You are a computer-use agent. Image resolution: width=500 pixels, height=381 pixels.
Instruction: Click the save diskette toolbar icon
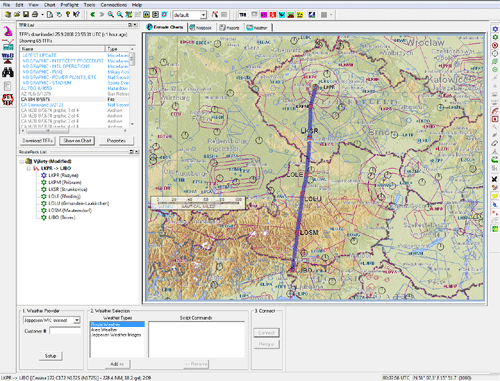tap(26, 14)
